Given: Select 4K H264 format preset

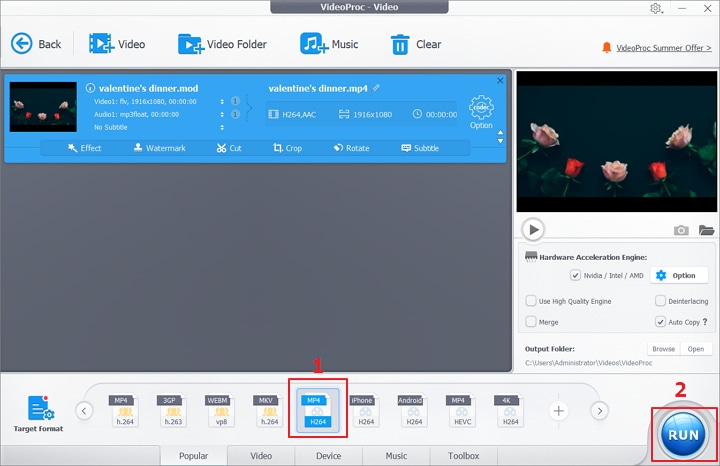Looking at the screenshot, I should (x=511, y=410).
